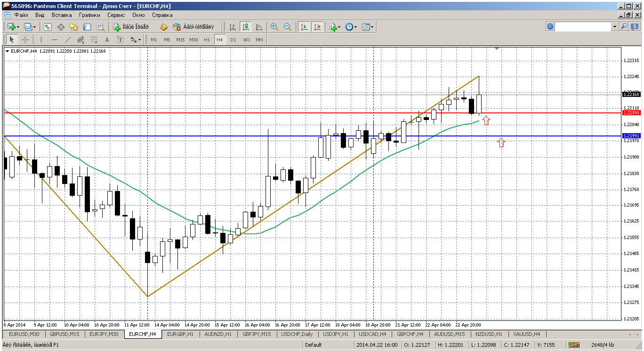Select the red horizontal line at 1.22090
This screenshot has width=644, height=351.
pos(312,112)
